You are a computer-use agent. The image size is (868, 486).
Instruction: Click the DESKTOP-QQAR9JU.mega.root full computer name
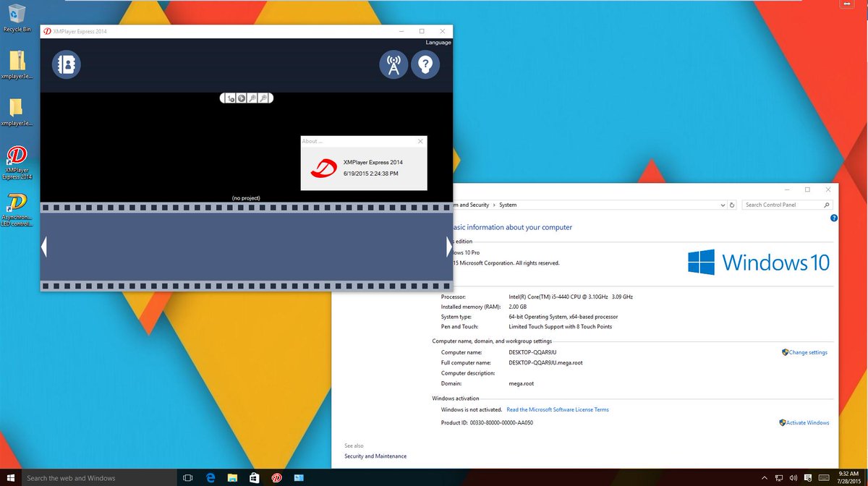(x=545, y=363)
